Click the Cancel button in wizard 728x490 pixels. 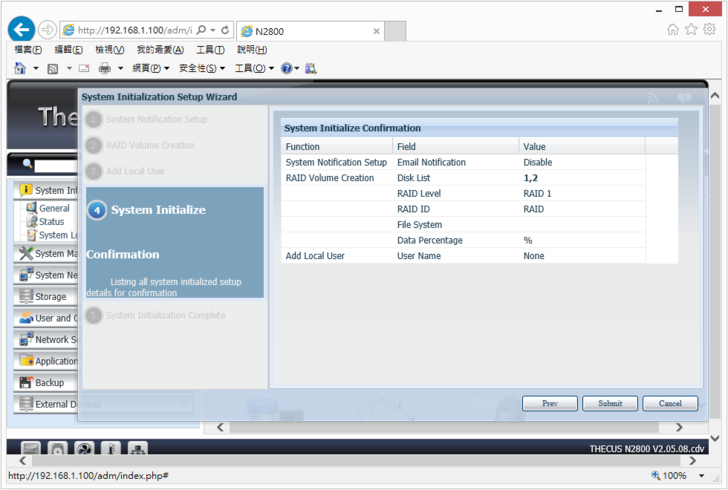pyautogui.click(x=670, y=403)
